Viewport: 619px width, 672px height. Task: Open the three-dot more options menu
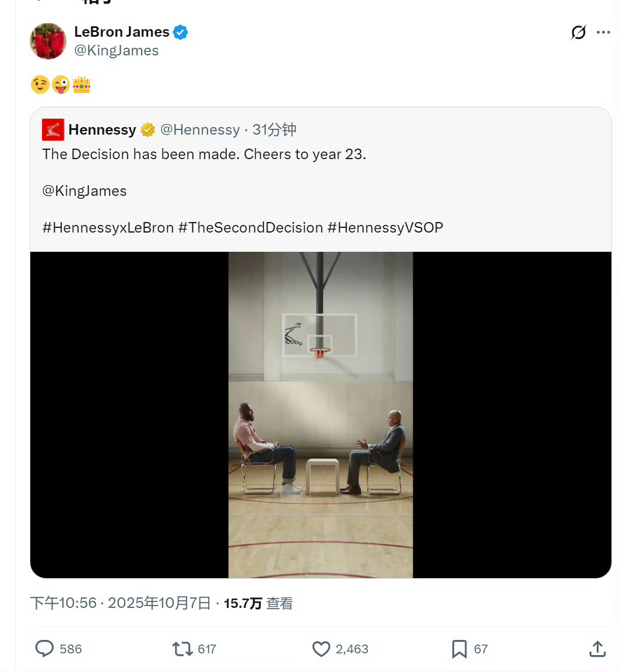point(603,32)
